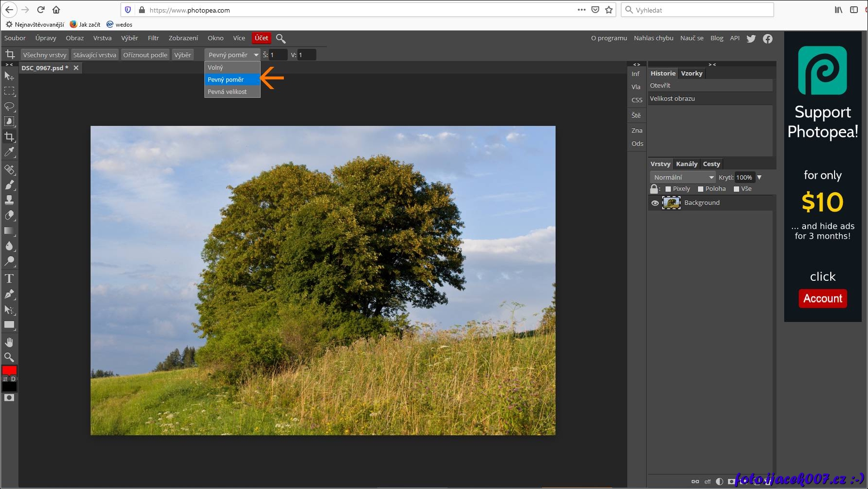The image size is (868, 489).
Task: Pick the Hand tool
Action: [x=9, y=342]
